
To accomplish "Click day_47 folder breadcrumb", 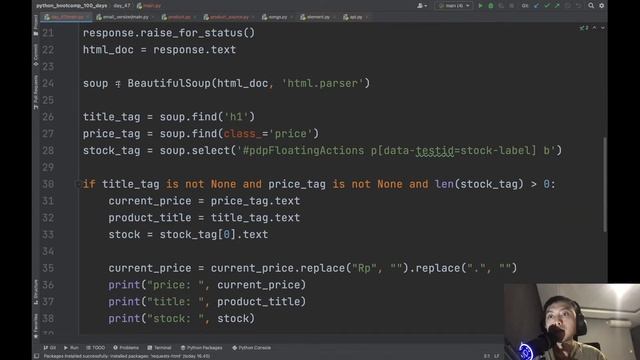I will (x=122, y=6).
